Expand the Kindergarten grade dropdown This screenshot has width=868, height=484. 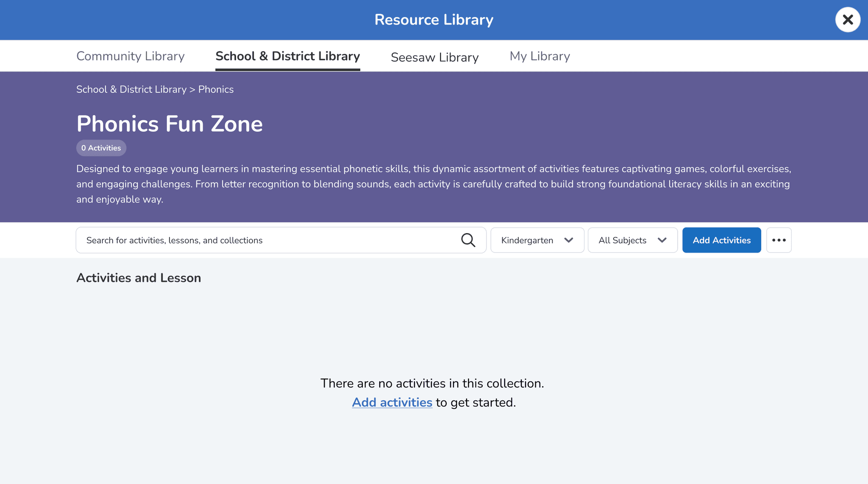528,240
